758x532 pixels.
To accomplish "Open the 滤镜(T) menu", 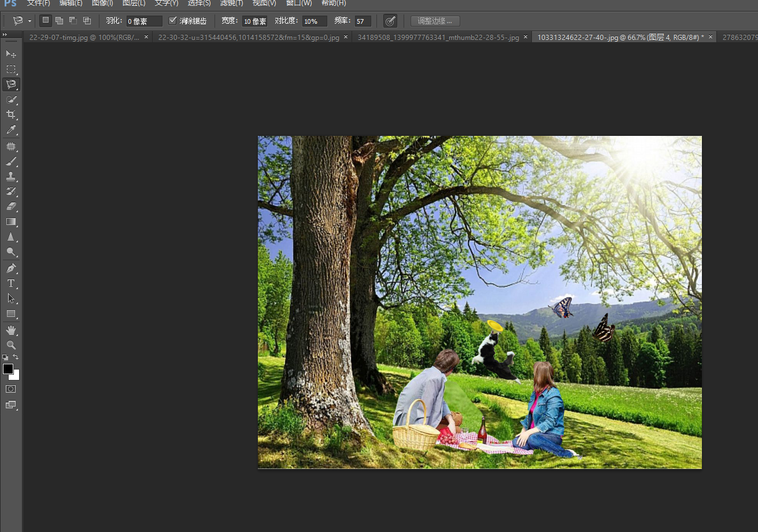I will [x=231, y=3].
